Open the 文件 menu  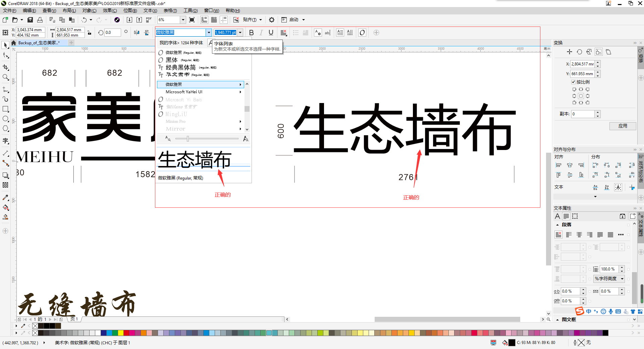click(9, 10)
